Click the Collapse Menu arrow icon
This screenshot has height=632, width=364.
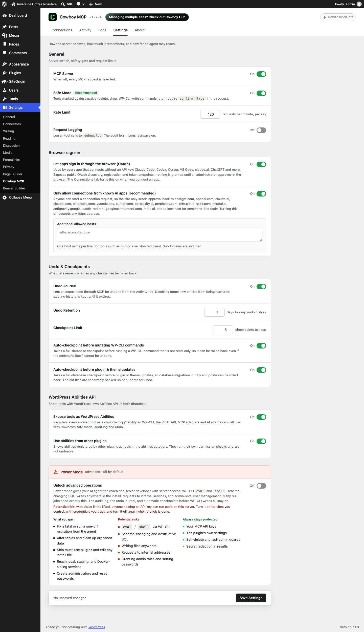click(5, 198)
